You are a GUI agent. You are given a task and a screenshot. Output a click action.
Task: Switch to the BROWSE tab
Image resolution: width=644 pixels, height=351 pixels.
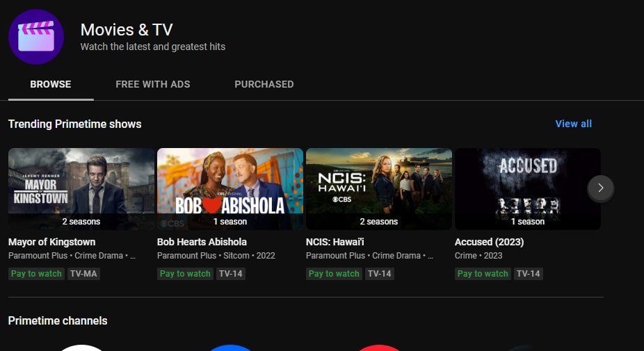pyautogui.click(x=51, y=84)
